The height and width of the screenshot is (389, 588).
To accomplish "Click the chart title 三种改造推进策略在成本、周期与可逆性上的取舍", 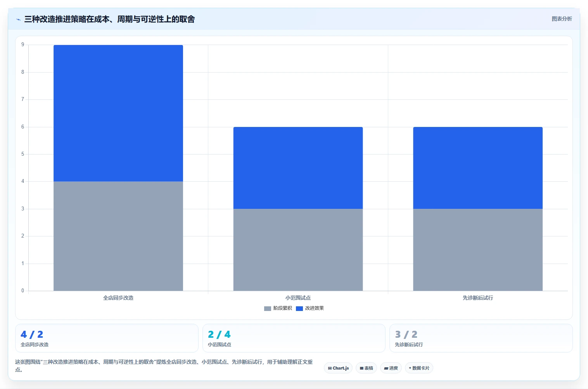I will [x=109, y=19].
